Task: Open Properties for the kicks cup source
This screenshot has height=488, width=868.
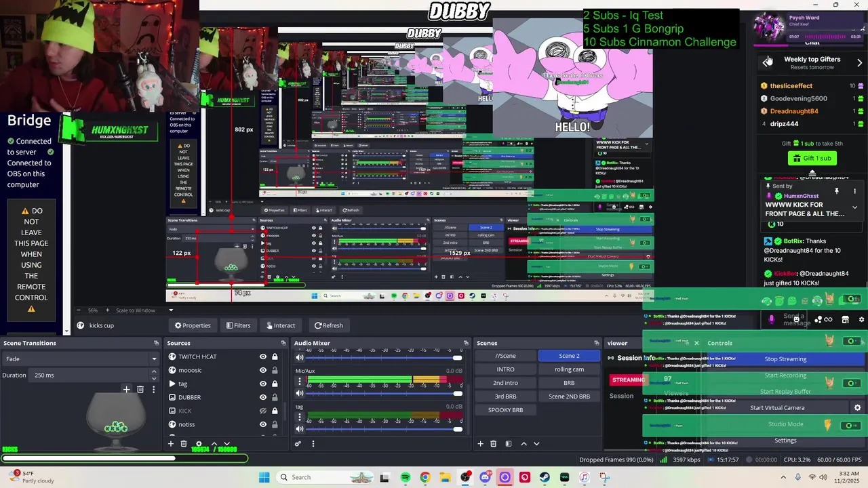Action: click(193, 325)
